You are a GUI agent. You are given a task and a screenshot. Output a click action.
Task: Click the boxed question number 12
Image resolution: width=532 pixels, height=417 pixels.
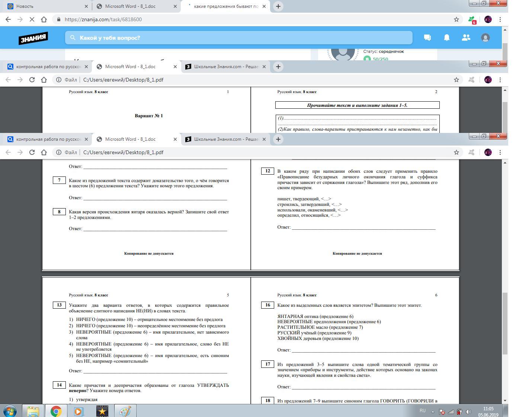(x=267, y=171)
